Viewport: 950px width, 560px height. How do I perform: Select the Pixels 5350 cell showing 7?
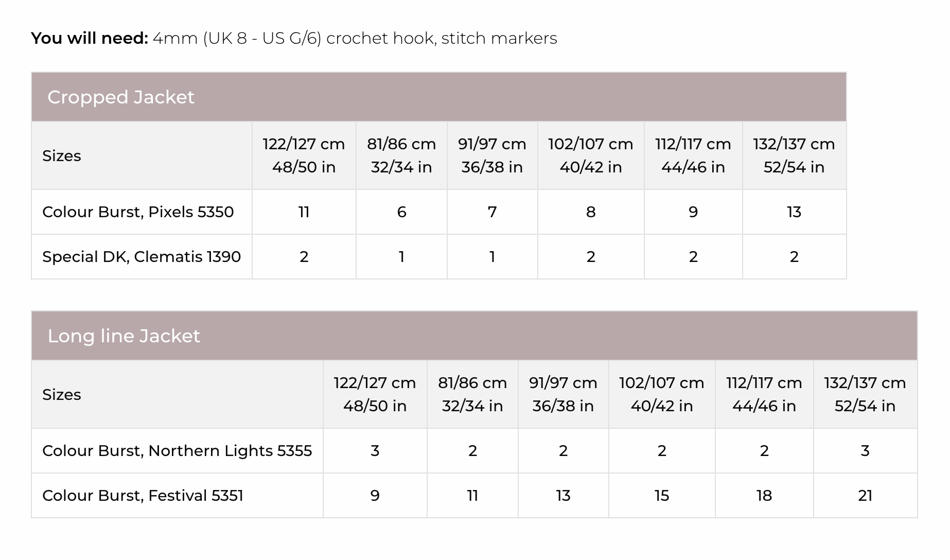point(492,212)
